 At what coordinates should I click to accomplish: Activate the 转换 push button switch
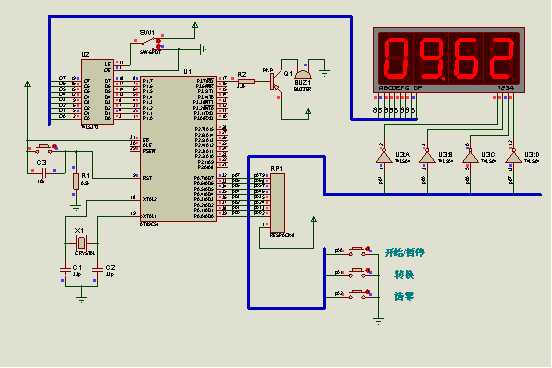359,273
